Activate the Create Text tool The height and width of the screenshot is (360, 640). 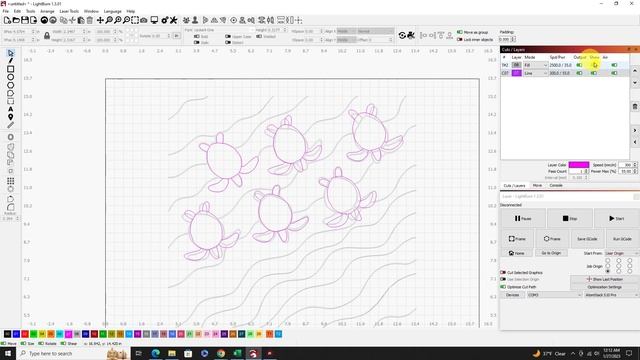pos(11,109)
